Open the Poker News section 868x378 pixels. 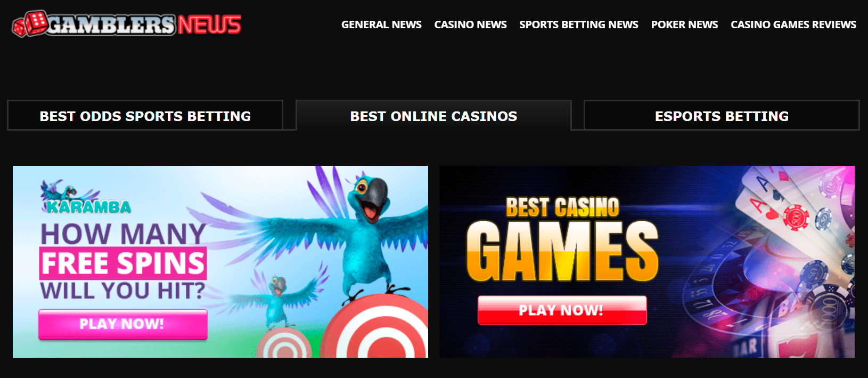pyautogui.click(x=684, y=25)
